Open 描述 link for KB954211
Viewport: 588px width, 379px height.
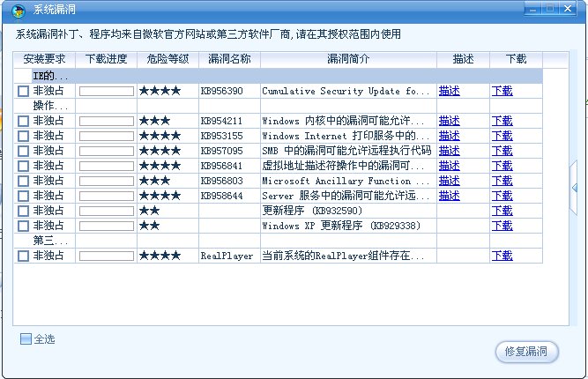point(450,121)
